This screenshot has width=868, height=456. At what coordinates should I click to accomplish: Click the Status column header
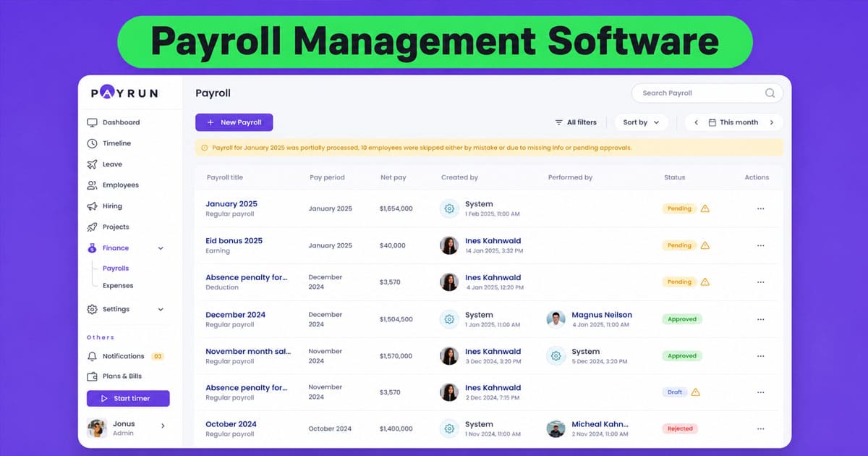pyautogui.click(x=674, y=177)
